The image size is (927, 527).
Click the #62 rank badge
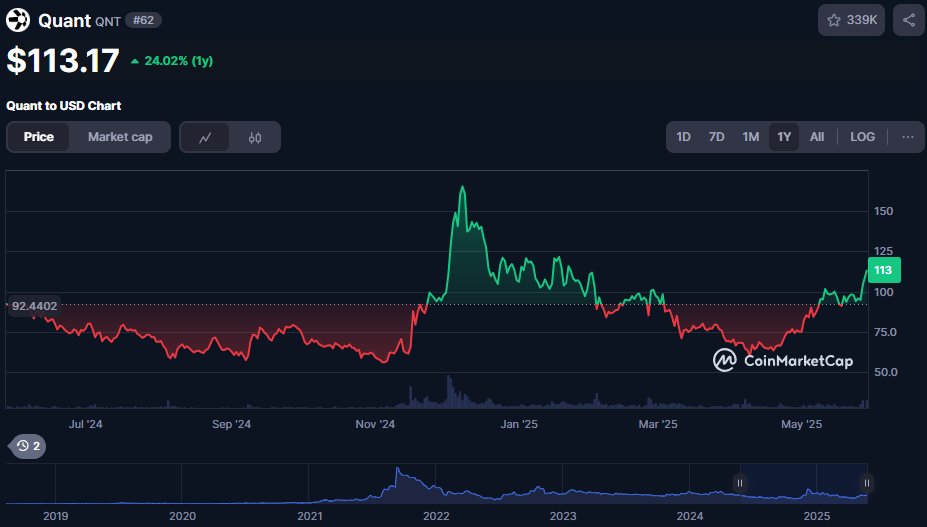click(x=144, y=20)
